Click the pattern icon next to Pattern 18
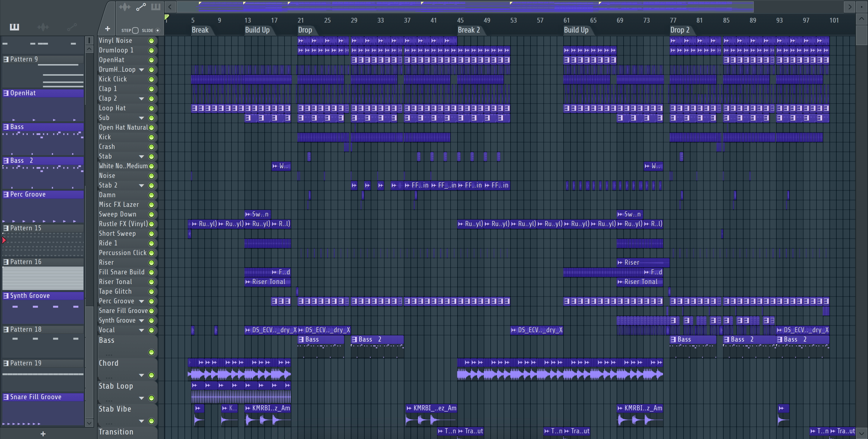This screenshot has width=868, height=439. click(x=6, y=330)
